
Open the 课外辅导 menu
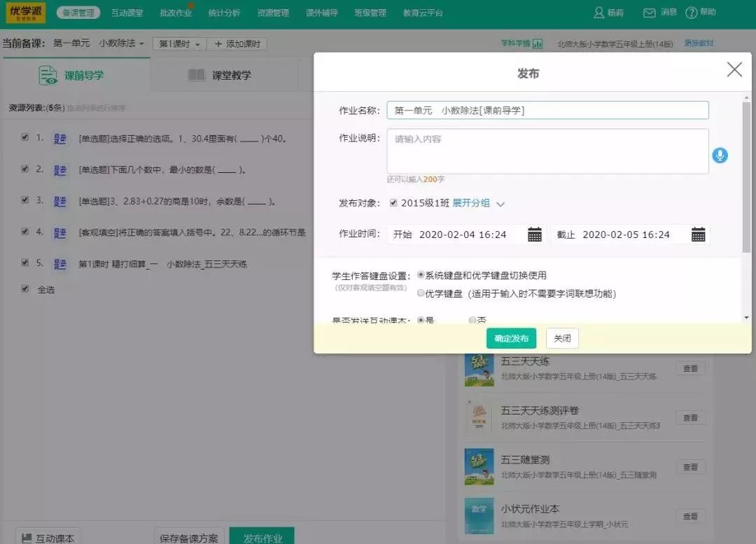pos(321,13)
